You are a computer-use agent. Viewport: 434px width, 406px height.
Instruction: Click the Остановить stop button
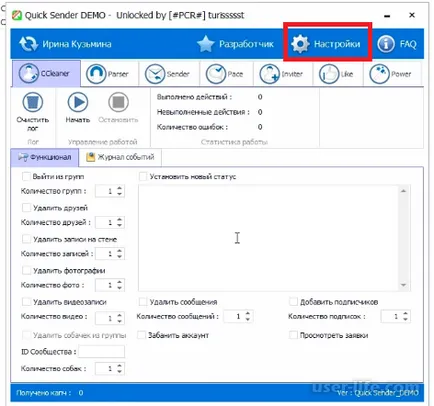point(118,102)
